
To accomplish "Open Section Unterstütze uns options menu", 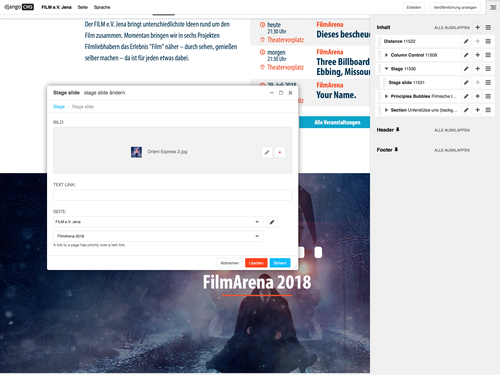I will [x=488, y=110].
